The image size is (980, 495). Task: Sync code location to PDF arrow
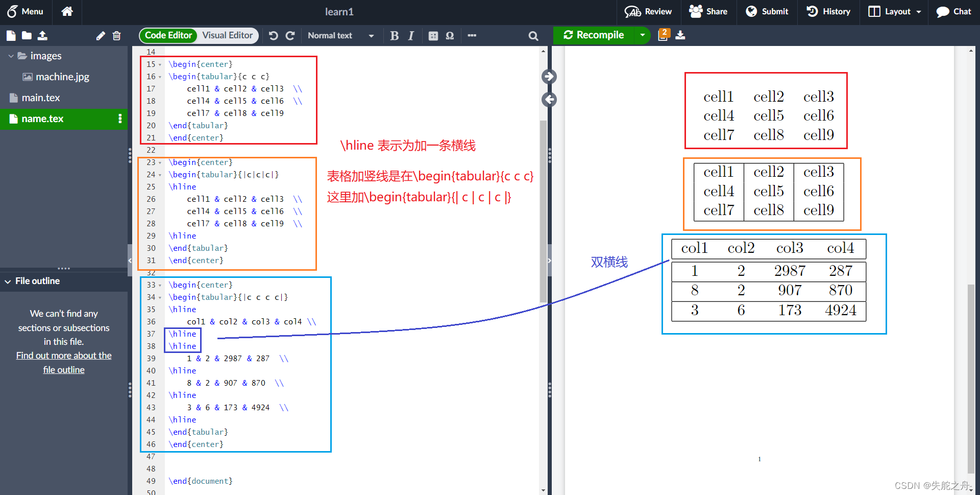click(x=549, y=77)
